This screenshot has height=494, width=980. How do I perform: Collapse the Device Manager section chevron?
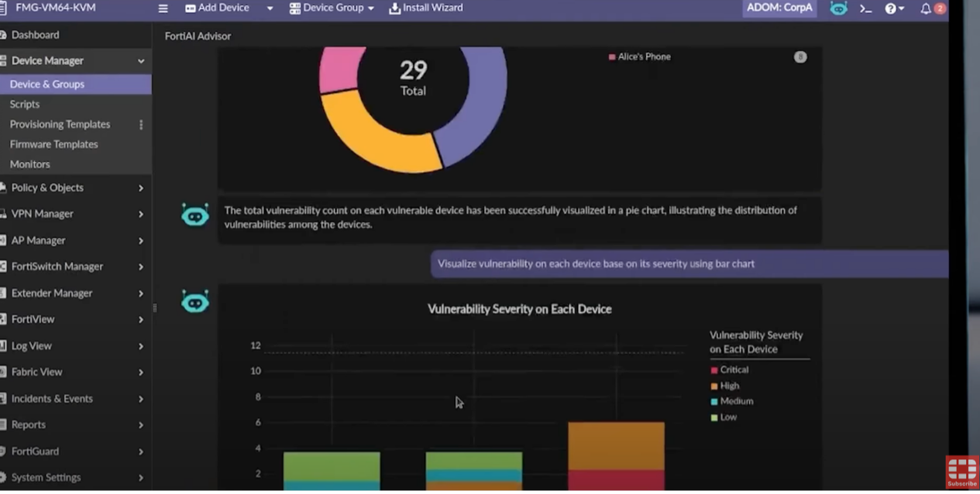coord(141,60)
